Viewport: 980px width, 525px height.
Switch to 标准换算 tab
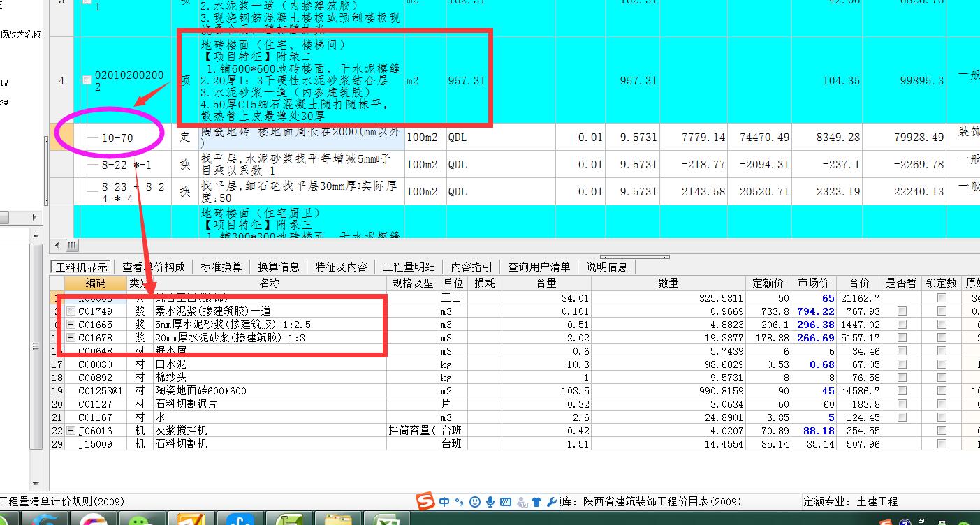(221, 267)
